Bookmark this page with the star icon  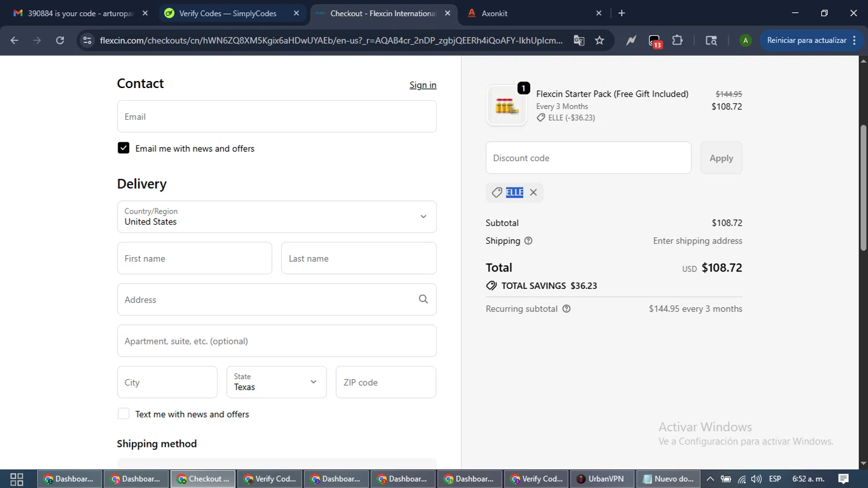click(599, 41)
